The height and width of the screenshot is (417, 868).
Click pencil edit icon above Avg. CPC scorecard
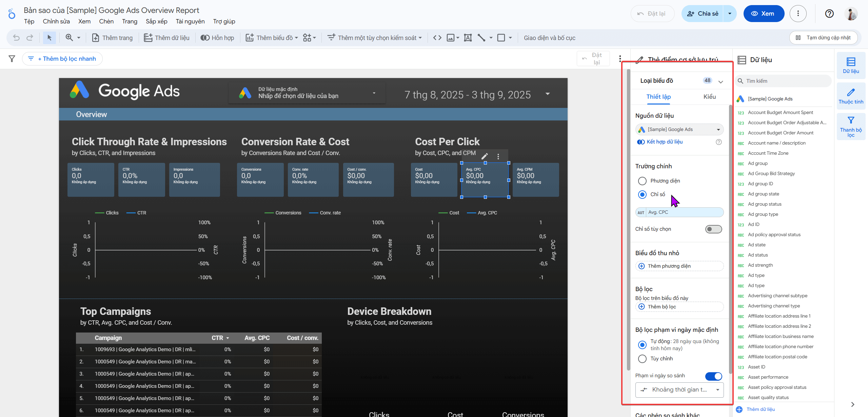pos(485,156)
